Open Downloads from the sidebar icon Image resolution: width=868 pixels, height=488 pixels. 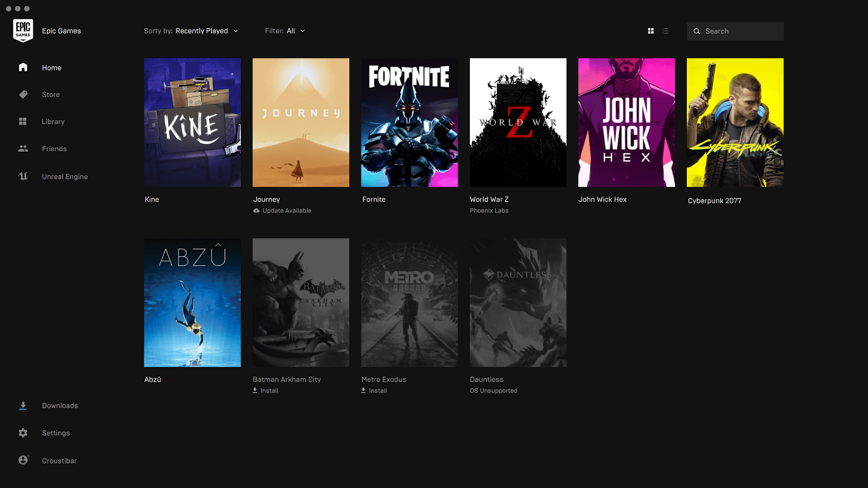pos(23,405)
